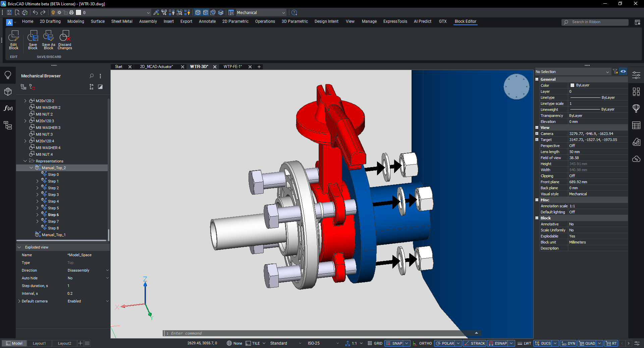Viewport: 644px width, 348px height.
Task: Switch to the 2D_MCAD-Actuator document tab
Action: click(x=156, y=67)
